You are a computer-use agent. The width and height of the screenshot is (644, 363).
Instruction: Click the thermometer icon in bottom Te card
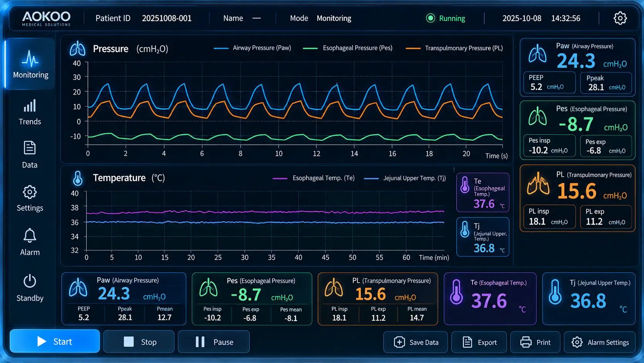456,292
